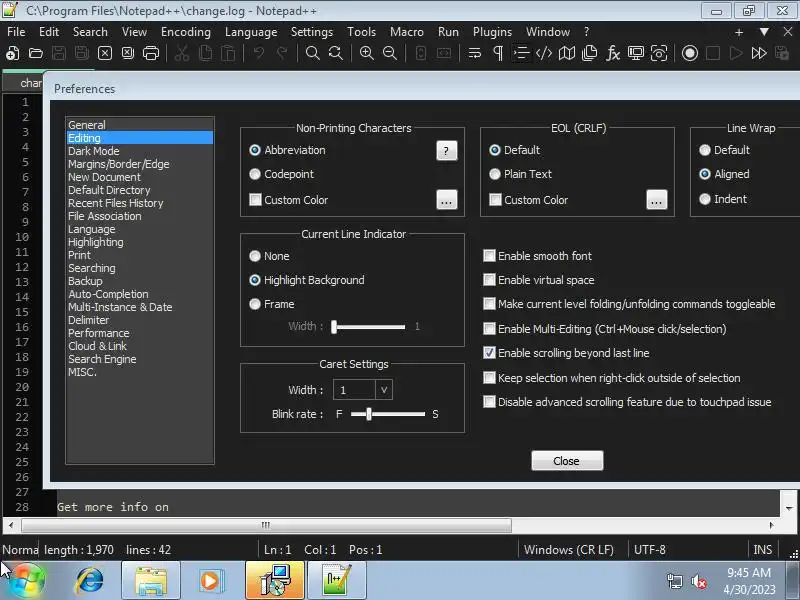Toggle Word Wrap toolbar icon
This screenshot has height=600, width=800.
pyautogui.click(x=475, y=53)
